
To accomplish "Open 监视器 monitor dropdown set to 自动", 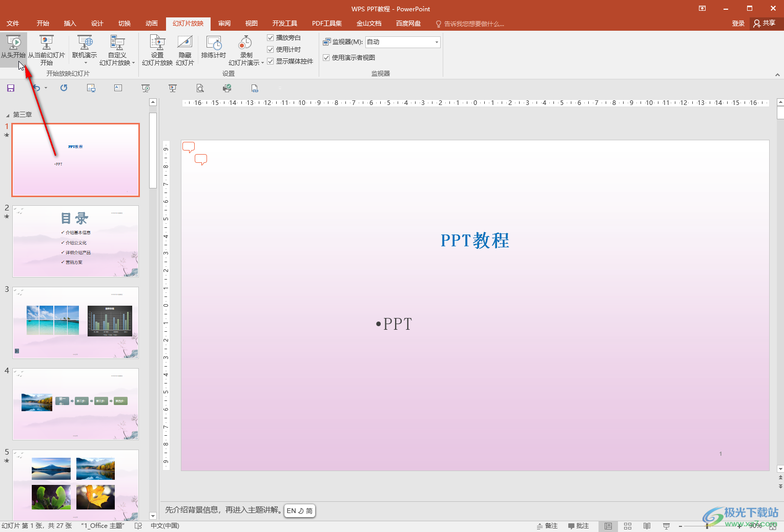I will pyautogui.click(x=403, y=42).
